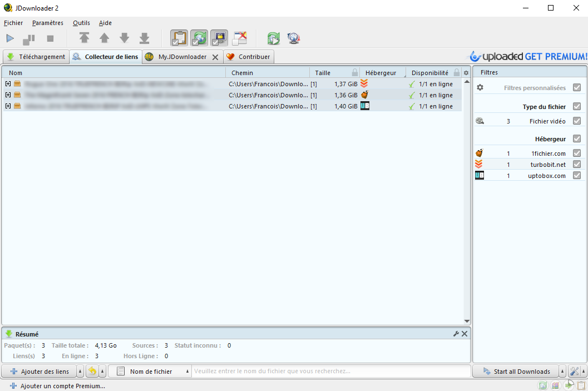Image resolution: width=588 pixels, height=391 pixels.
Task: Click the Hébergeur column header in table
Action: point(383,73)
